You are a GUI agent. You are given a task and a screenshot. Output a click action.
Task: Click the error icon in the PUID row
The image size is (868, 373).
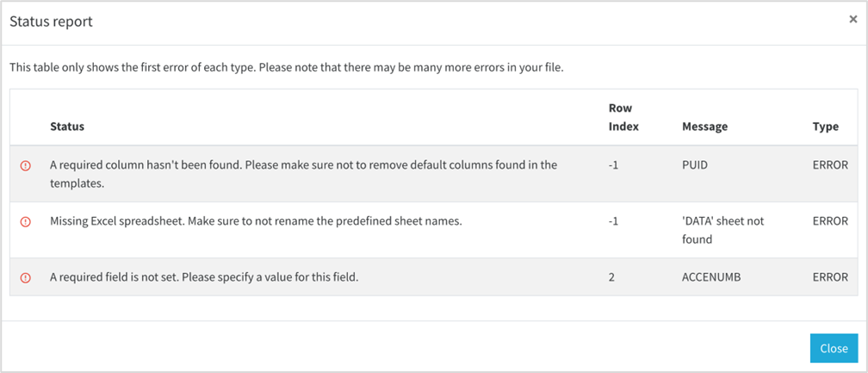point(26,165)
